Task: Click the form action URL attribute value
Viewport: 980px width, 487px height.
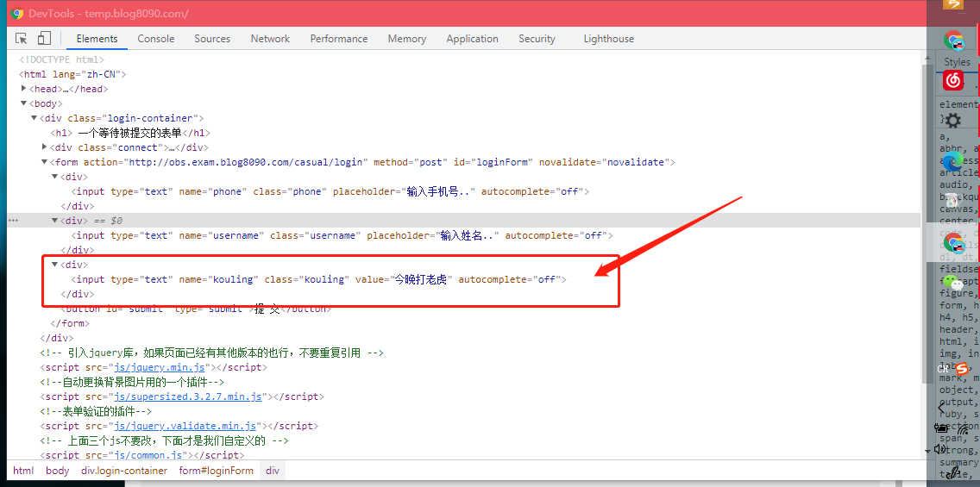Action: click(246, 162)
